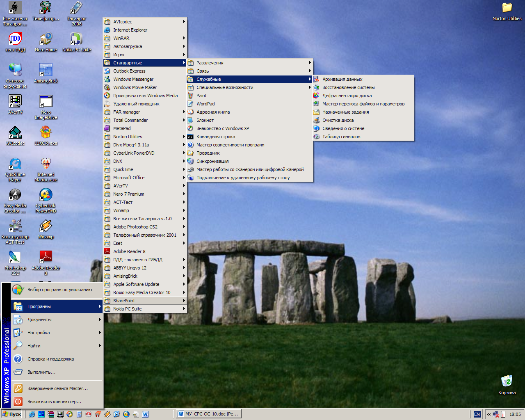Click the 18:05 system clock
The height and width of the screenshot is (420, 525).
(515, 414)
